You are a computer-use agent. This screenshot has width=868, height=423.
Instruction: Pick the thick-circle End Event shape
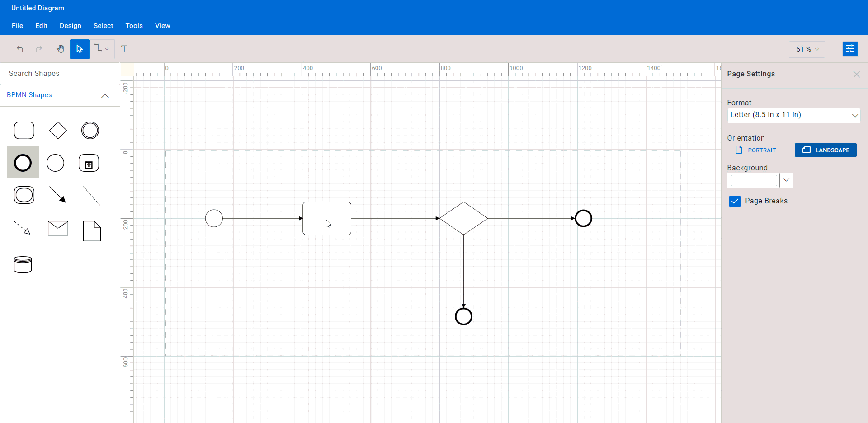pos(23,163)
